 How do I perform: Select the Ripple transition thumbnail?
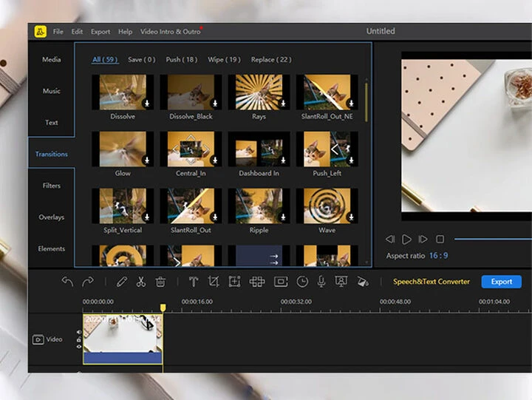(259, 206)
